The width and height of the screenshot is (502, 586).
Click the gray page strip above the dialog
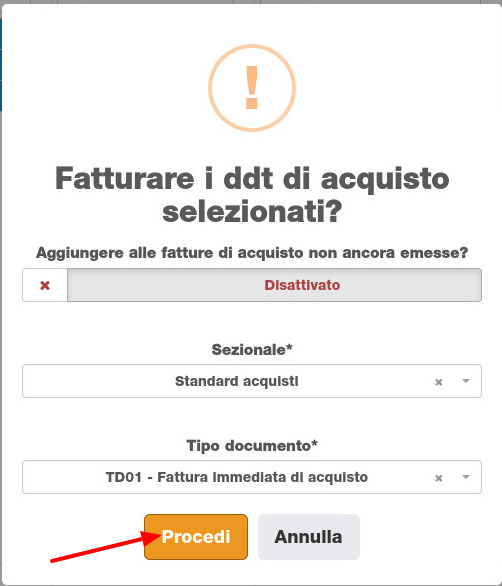click(251, 2)
